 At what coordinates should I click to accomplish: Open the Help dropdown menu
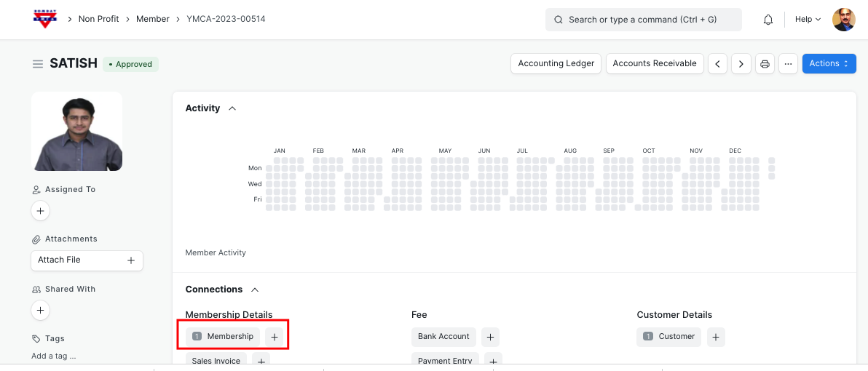(x=808, y=20)
